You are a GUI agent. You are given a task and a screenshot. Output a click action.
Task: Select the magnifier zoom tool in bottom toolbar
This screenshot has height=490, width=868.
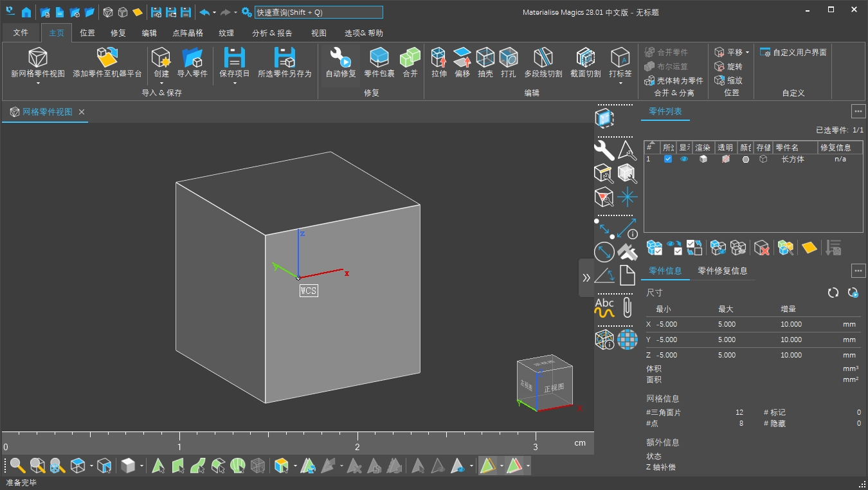[x=16, y=466]
